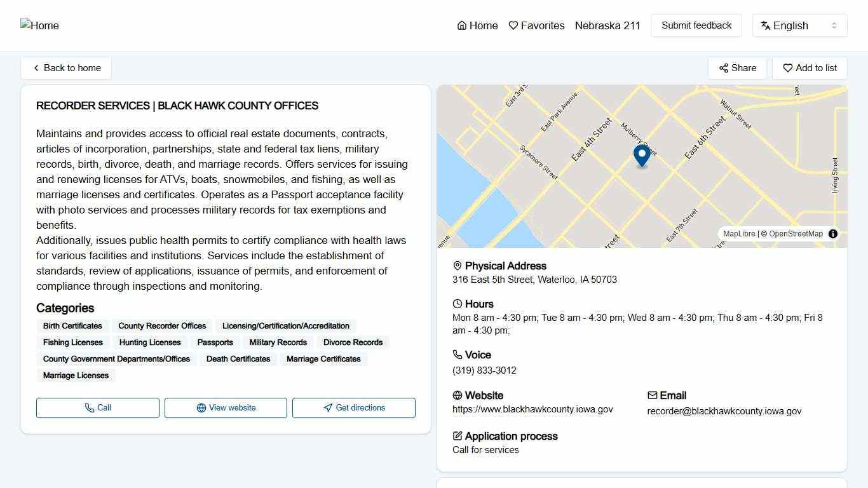Image resolution: width=868 pixels, height=488 pixels.
Task: Open the blackhawkcounty.iowa.gov website link
Action: pyautogui.click(x=532, y=409)
